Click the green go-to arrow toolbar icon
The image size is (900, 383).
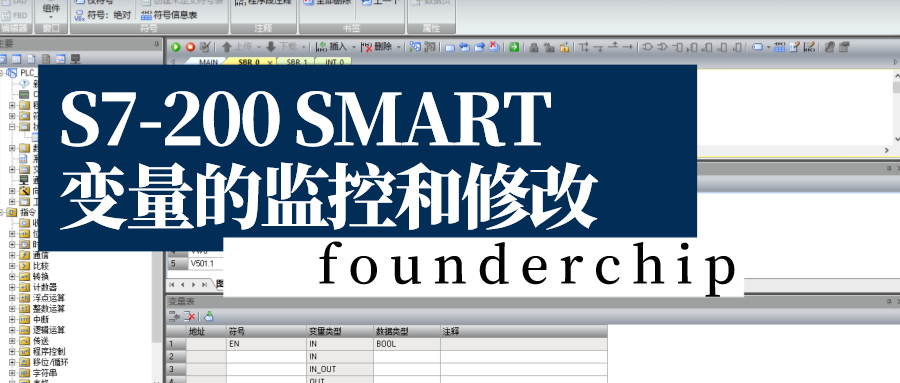[x=514, y=47]
